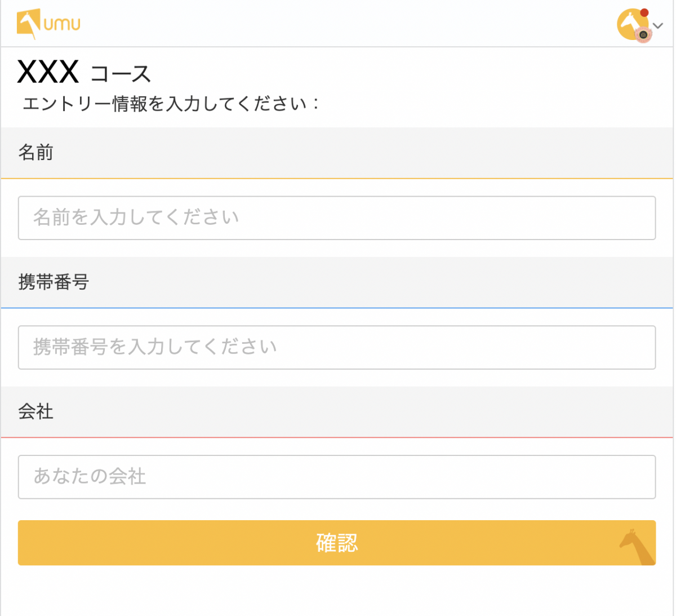
Task: Click the large XXX title text
Action: [x=48, y=72]
